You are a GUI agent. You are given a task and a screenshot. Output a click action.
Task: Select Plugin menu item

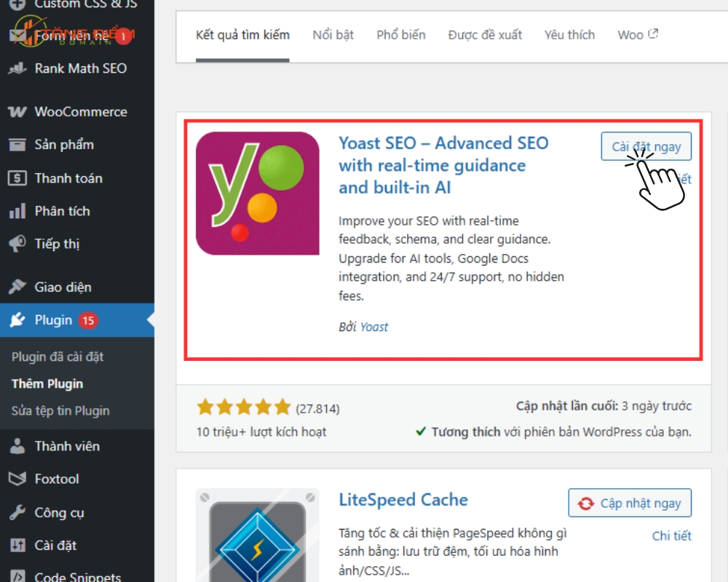(x=77, y=320)
